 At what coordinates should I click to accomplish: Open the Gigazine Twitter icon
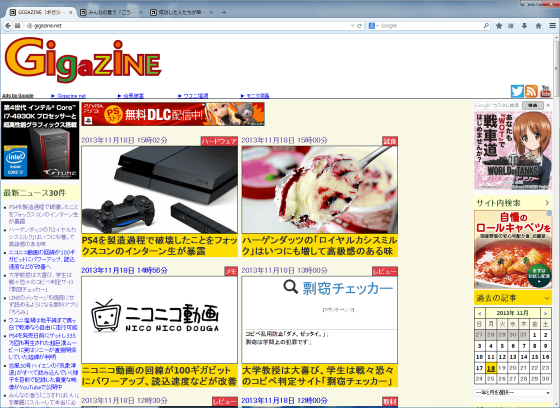click(x=517, y=91)
